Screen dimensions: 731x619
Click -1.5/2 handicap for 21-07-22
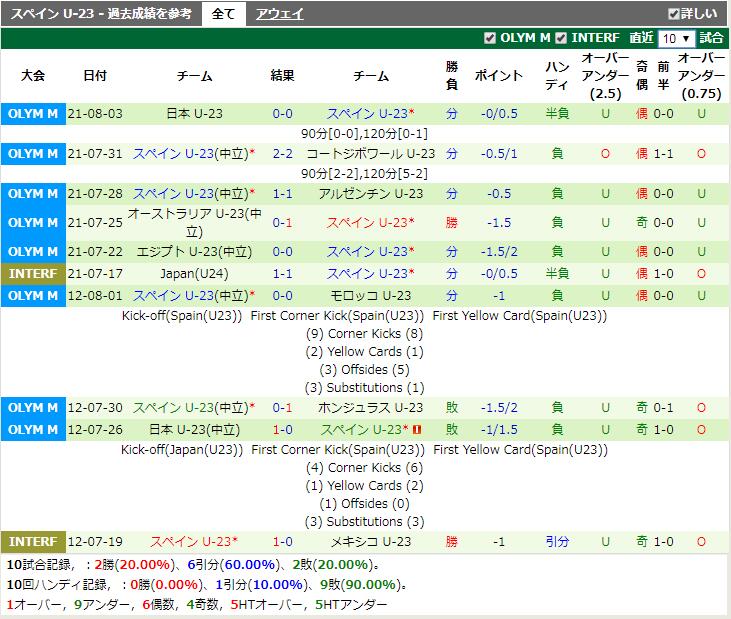[499, 252]
